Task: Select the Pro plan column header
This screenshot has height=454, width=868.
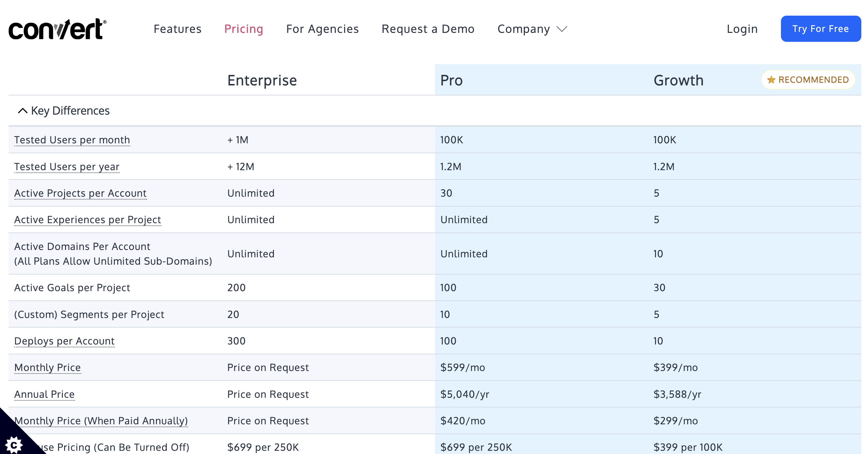Action: (x=451, y=80)
